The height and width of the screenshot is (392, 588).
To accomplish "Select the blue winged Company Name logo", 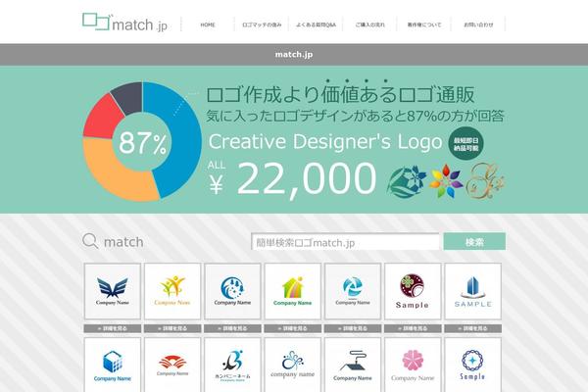I will pyautogui.click(x=113, y=291).
